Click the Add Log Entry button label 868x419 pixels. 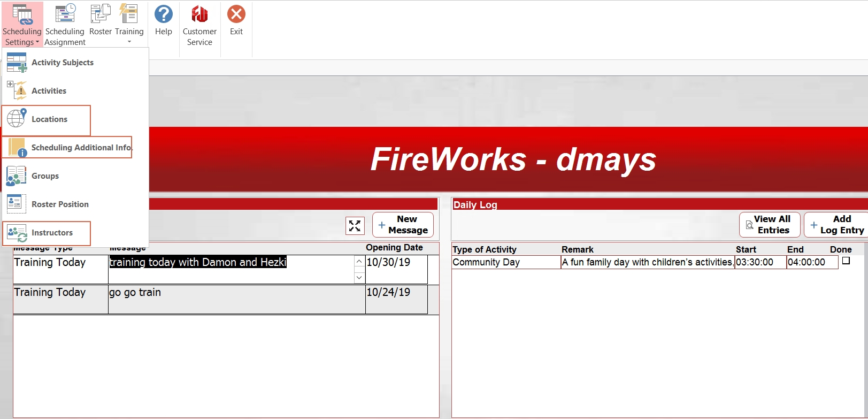pos(842,225)
